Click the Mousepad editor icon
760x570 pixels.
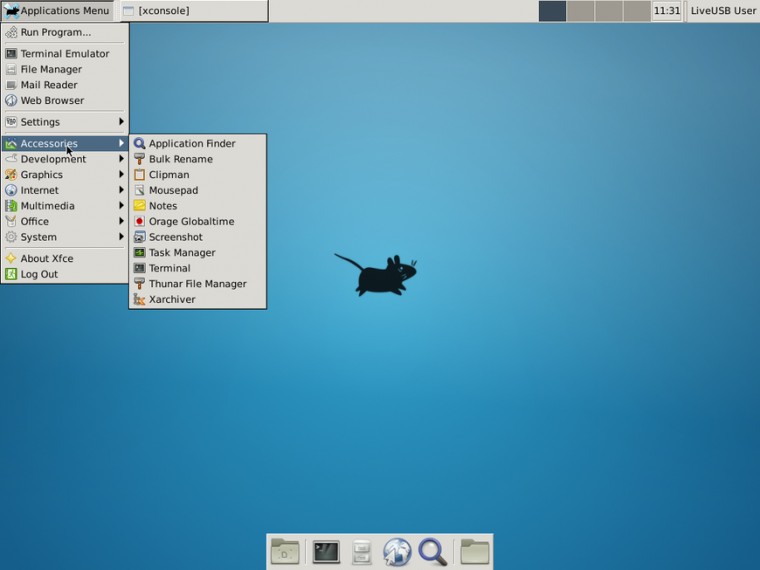click(140, 190)
